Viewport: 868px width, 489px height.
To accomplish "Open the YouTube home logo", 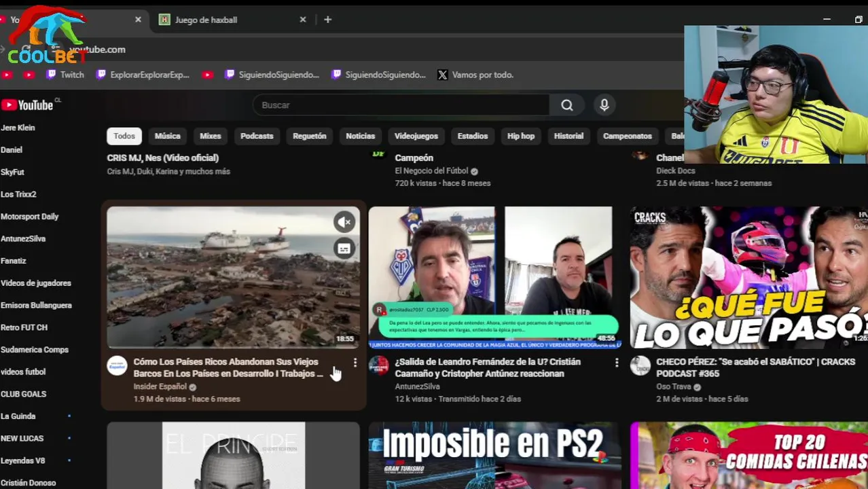I will pos(27,105).
